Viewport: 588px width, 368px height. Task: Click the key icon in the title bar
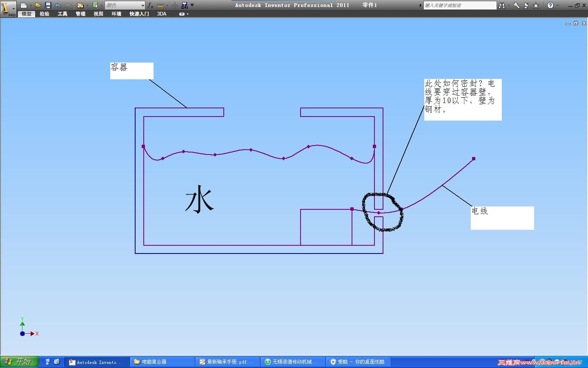(x=517, y=5)
